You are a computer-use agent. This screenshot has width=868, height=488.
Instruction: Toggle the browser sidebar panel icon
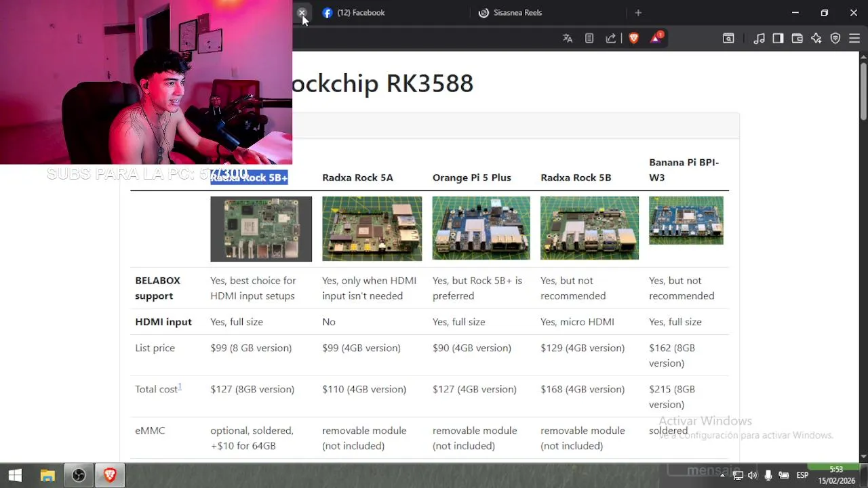click(778, 39)
